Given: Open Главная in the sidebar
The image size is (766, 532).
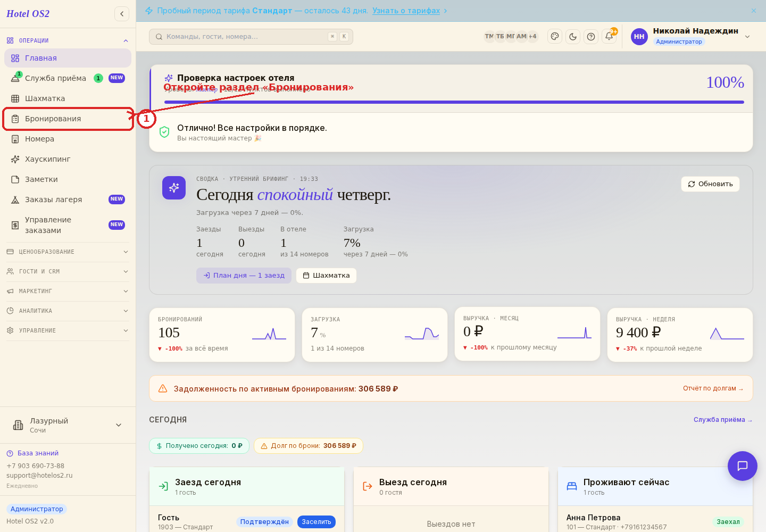Looking at the screenshot, I should point(68,58).
